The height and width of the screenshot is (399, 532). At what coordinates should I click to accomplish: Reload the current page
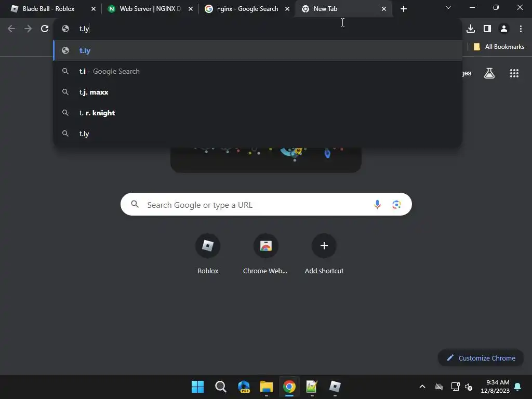[45, 29]
